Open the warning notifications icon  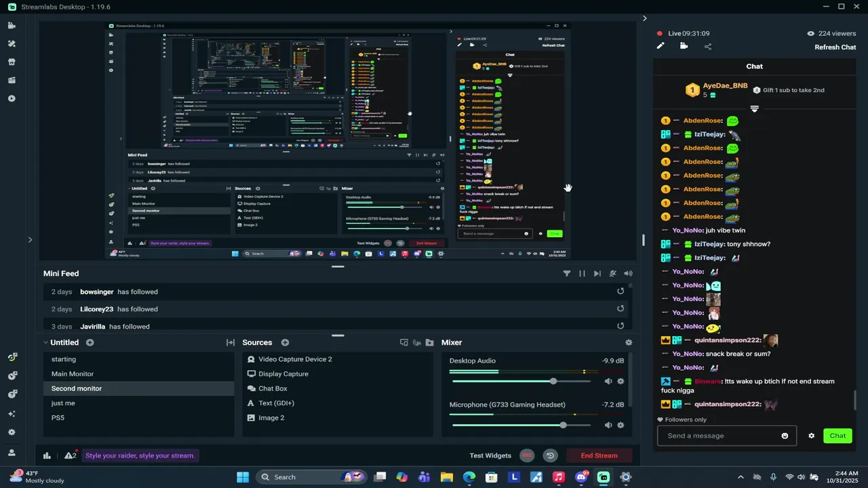coord(70,455)
